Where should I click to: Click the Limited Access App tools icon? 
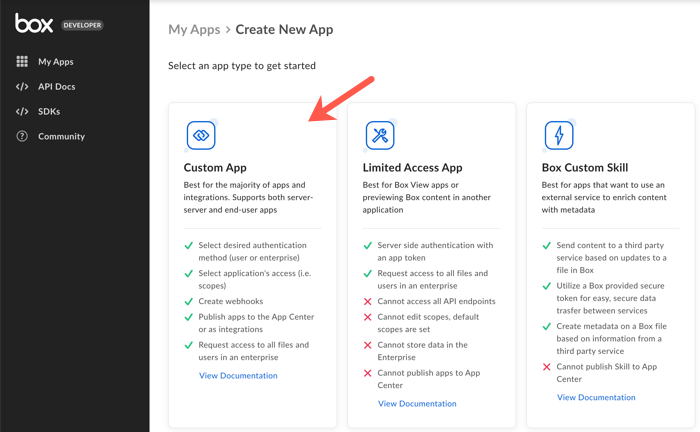coord(380,135)
